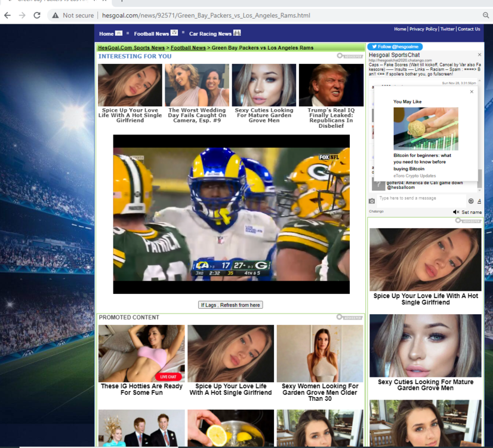Screen dimensions: 493x448
Task: Switch to the Green Bay Packers browser tab
Action: 45,2
